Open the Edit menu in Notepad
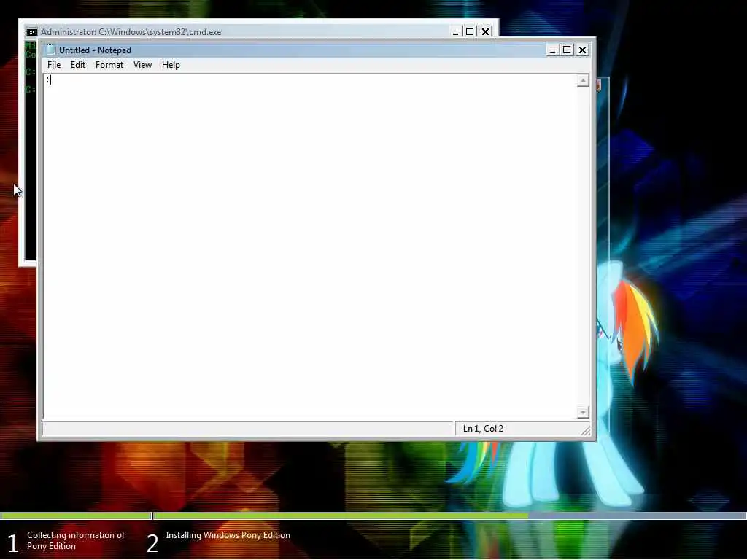This screenshot has height=560, width=747. [78, 65]
